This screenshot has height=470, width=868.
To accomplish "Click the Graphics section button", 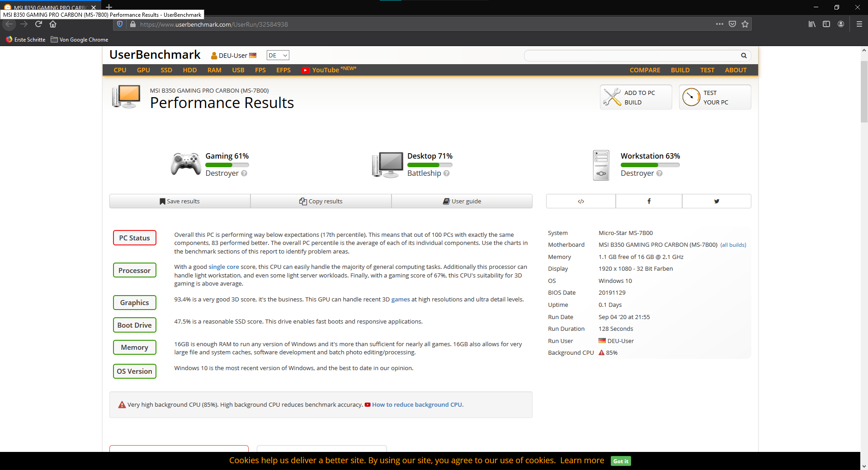I will click(x=135, y=302).
